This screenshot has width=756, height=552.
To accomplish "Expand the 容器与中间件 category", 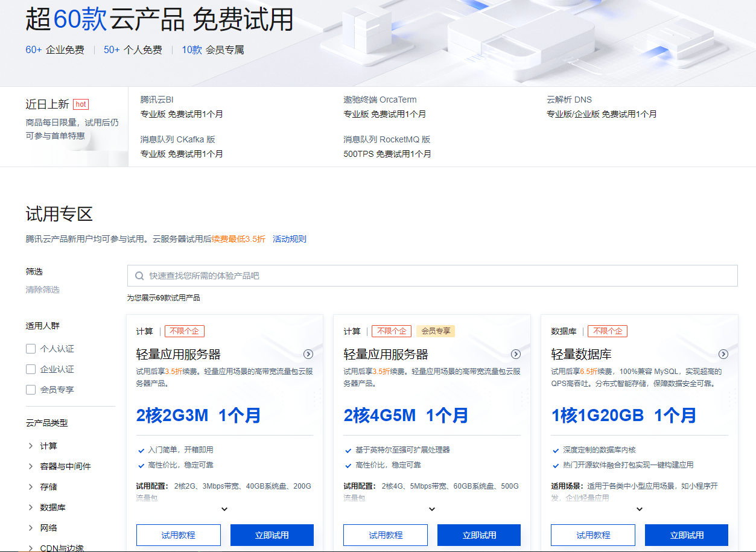I will coord(31,466).
